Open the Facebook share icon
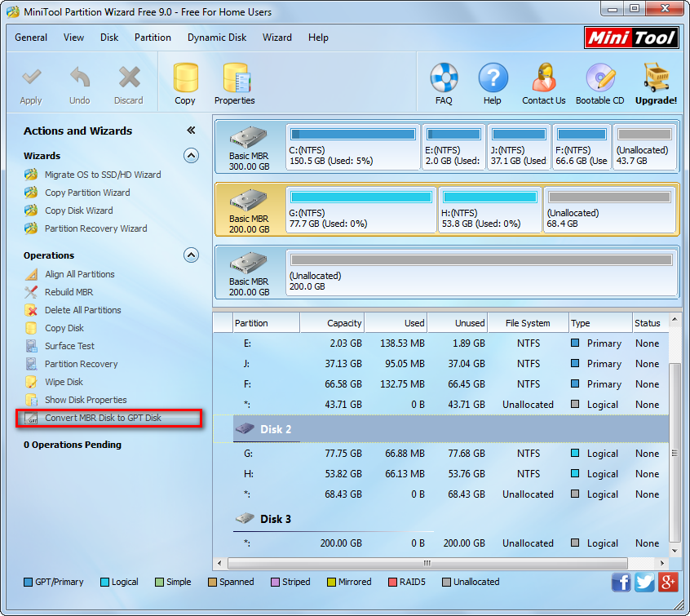Image resolution: width=690 pixels, height=616 pixels. pyautogui.click(x=621, y=582)
